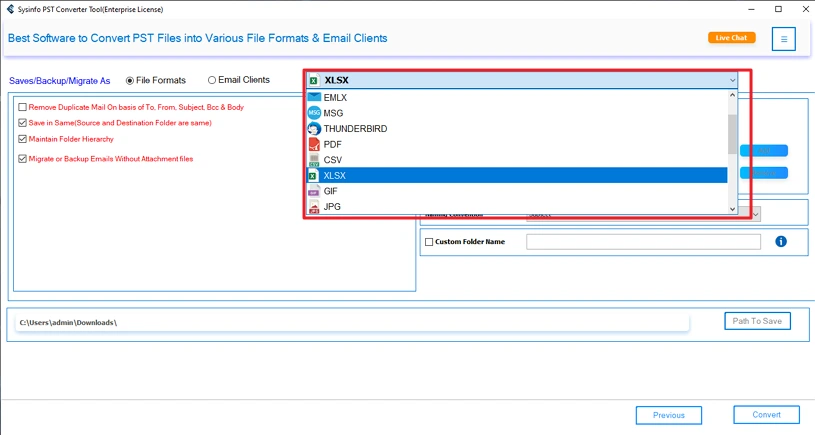Click the Thunderbird icon in list
Image resolution: width=815 pixels, height=435 pixels.
[x=314, y=128]
